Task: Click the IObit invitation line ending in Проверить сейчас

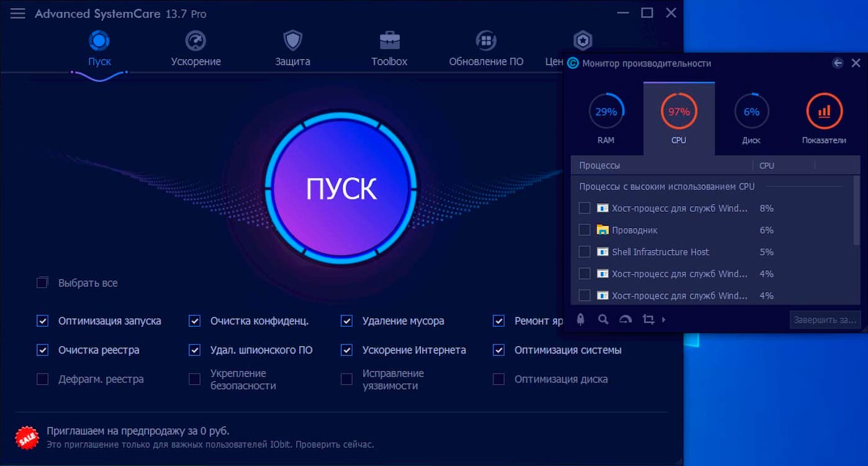Action: click(210, 445)
